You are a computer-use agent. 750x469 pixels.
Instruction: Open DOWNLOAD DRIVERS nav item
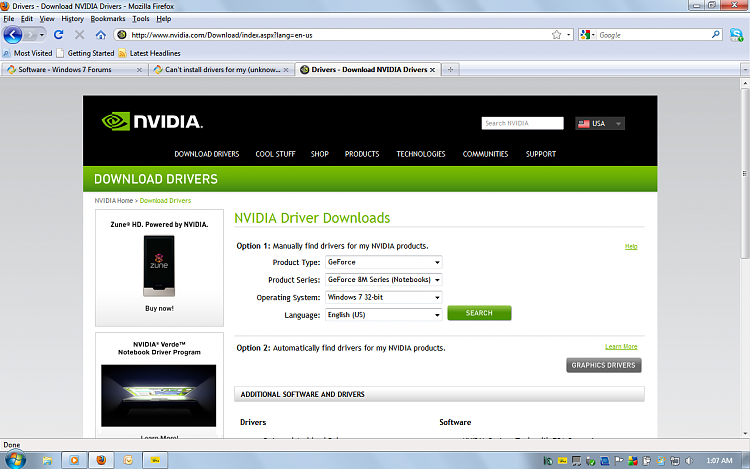[x=207, y=154]
